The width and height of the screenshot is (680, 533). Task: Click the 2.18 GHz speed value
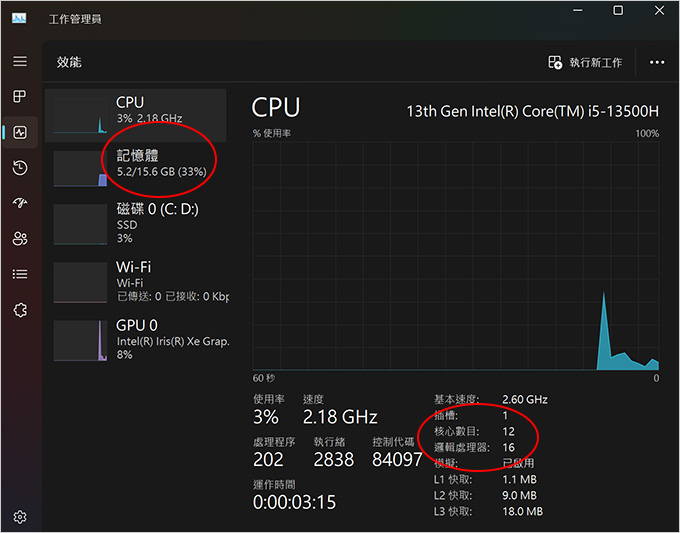[x=340, y=417]
